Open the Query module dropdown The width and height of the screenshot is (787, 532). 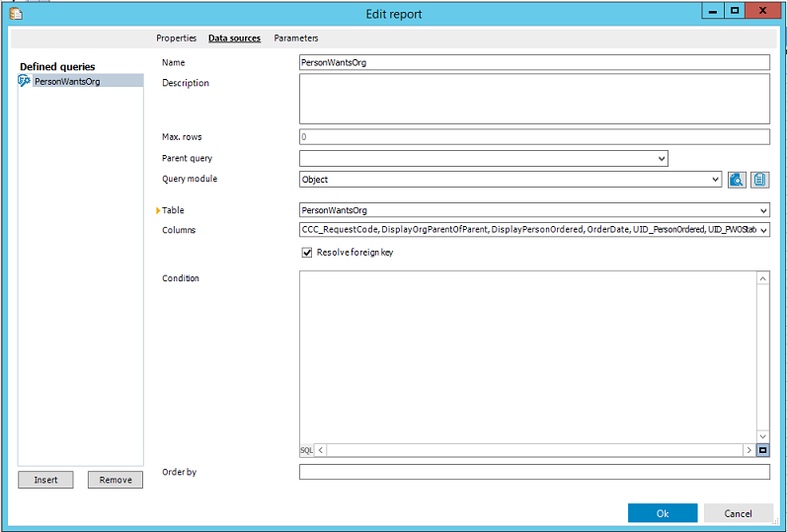click(x=715, y=180)
